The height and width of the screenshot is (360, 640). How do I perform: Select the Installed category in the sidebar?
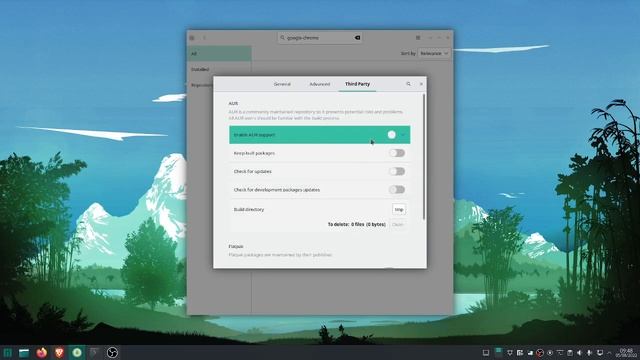(219, 69)
